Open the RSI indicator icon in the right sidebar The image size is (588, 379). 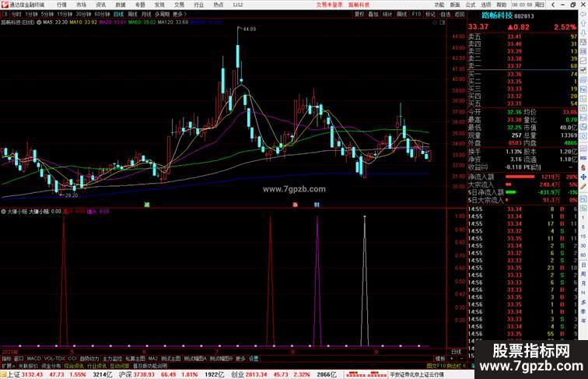point(583,158)
